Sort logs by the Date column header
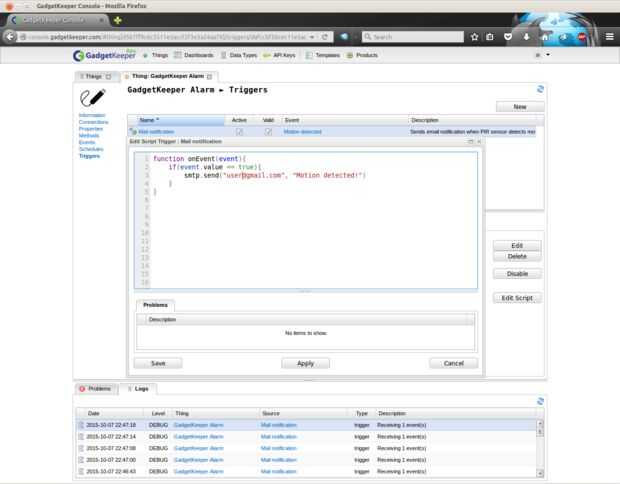This screenshot has height=484, width=620. 110,414
